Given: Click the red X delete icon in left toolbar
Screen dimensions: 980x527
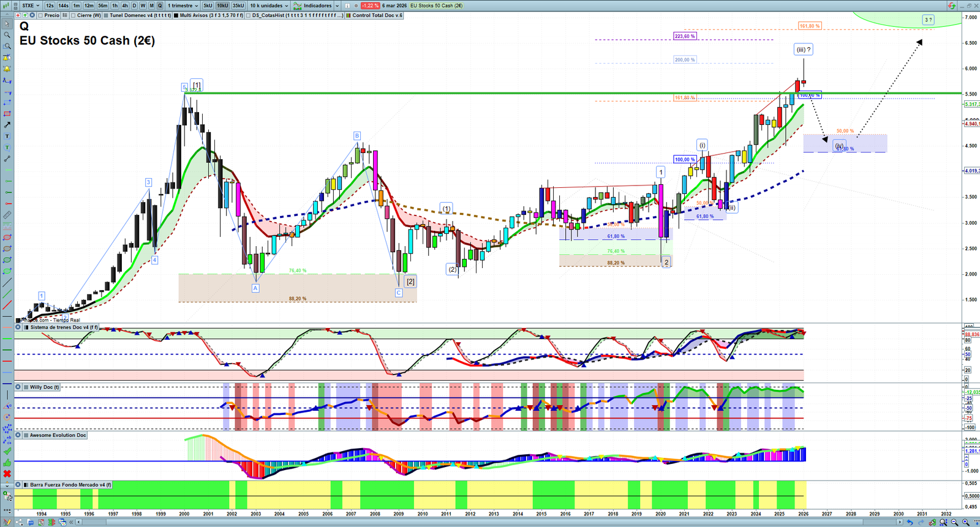Looking at the screenshot, I should point(7,474).
